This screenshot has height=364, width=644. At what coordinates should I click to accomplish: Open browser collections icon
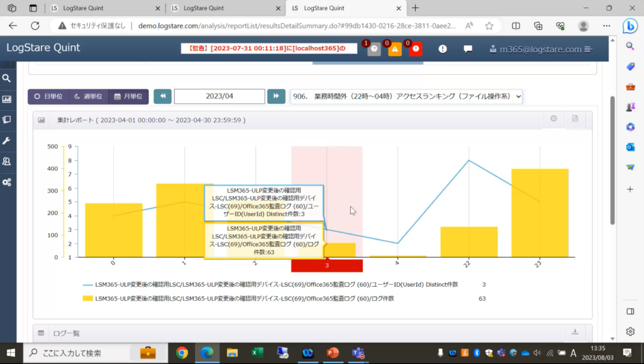(x=538, y=26)
